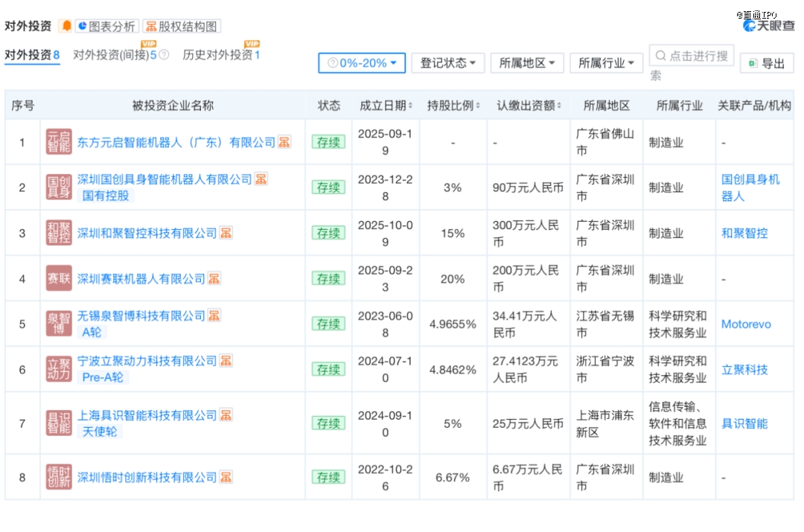Click equity structure icon beside 东方元启智能机器人
Screen dimensions: 804x532
(284, 141)
